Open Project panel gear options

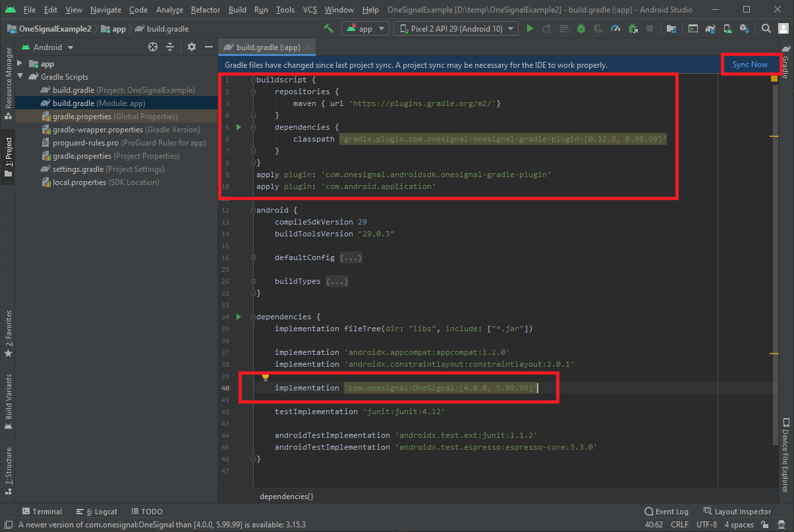pos(192,47)
